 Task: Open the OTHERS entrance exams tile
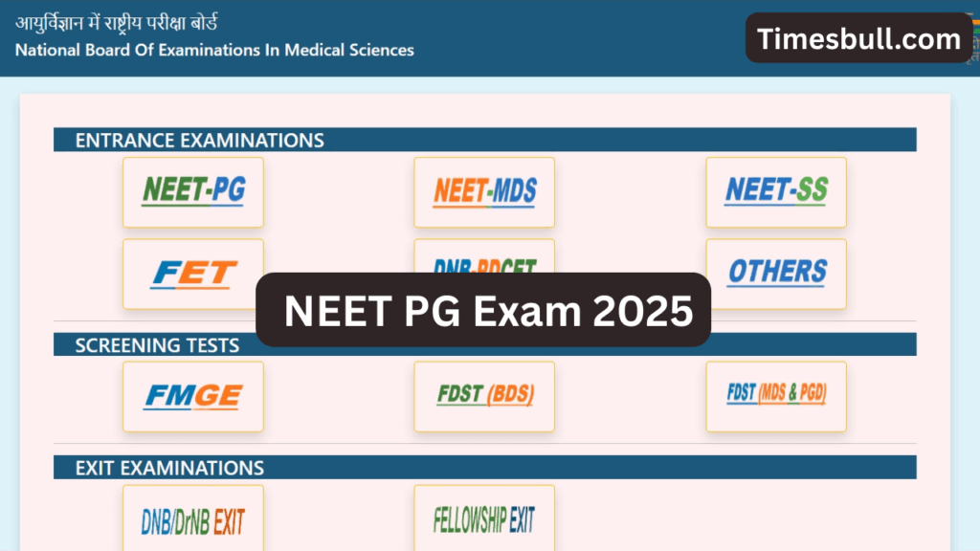[776, 274]
